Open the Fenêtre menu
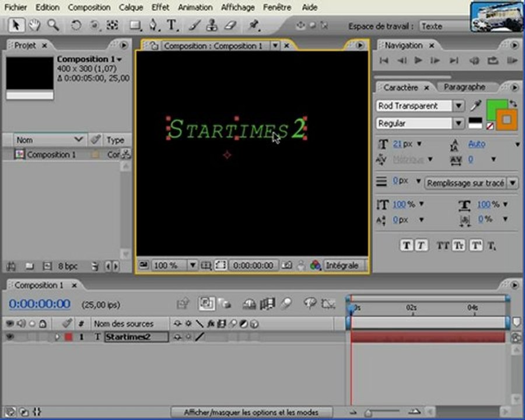Screen dimensions: 525x420 coord(277,7)
